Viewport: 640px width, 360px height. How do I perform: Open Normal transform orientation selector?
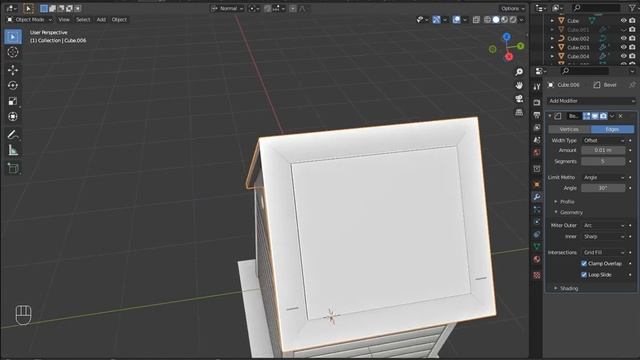point(228,9)
